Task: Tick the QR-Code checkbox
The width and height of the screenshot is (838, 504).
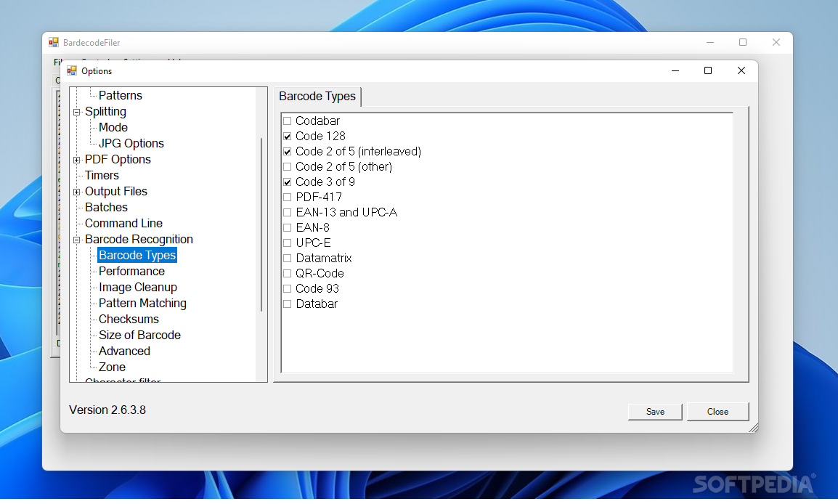Action: pos(287,274)
